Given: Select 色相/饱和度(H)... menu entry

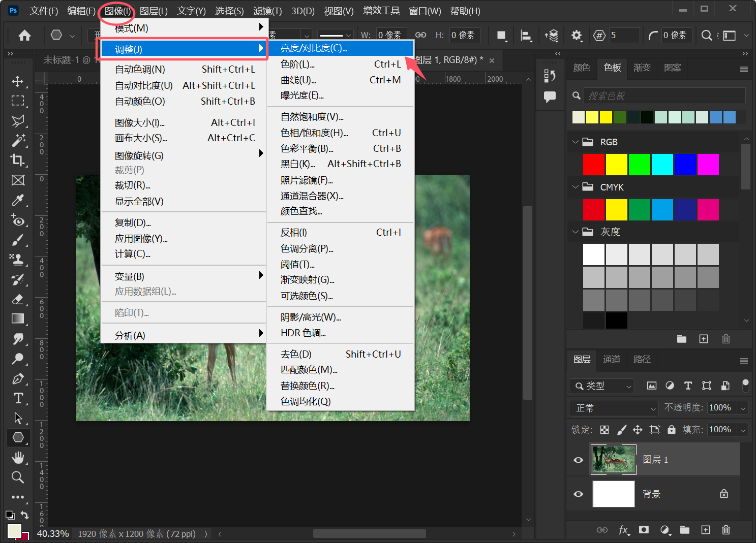Looking at the screenshot, I should pos(340,133).
